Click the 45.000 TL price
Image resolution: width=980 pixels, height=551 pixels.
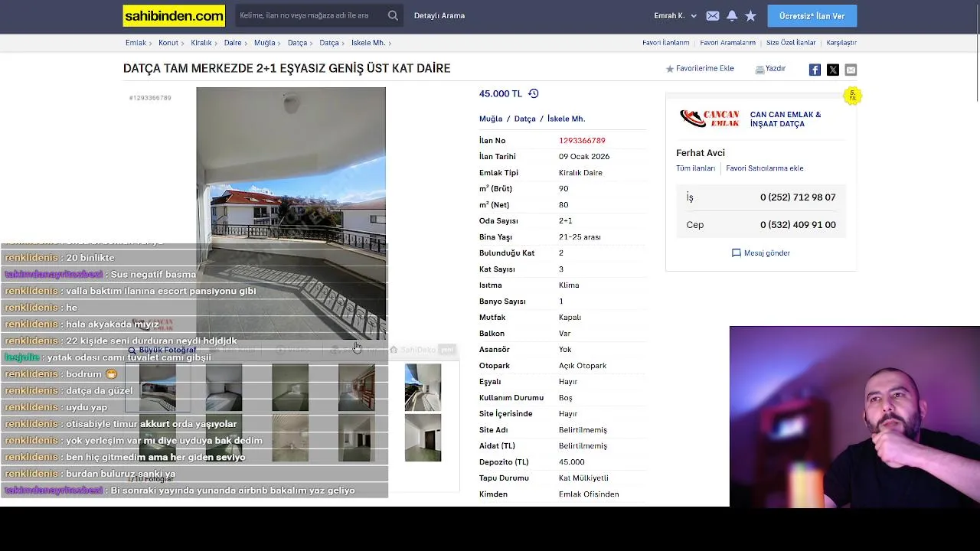[x=500, y=93]
